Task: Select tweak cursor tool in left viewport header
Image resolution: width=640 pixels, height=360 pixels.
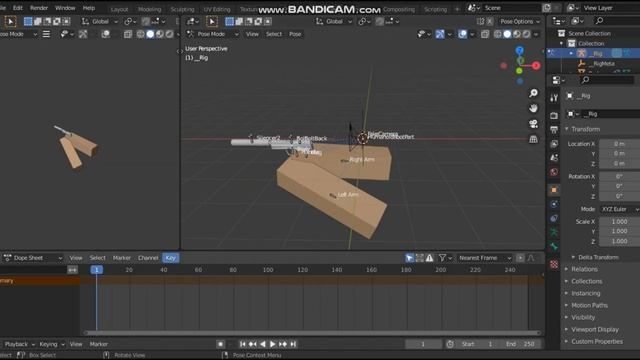Action: tap(10, 21)
